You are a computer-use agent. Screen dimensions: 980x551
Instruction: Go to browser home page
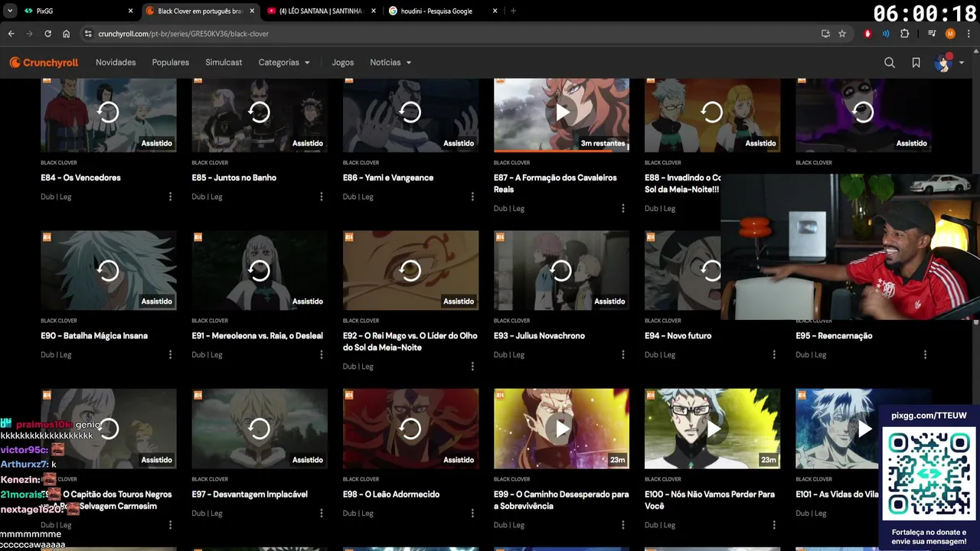(66, 34)
